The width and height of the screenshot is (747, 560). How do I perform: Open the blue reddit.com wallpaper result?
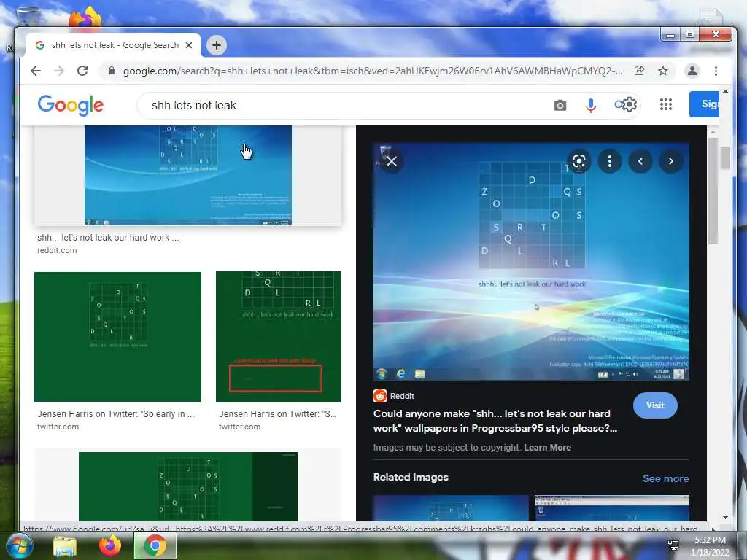pos(187,175)
